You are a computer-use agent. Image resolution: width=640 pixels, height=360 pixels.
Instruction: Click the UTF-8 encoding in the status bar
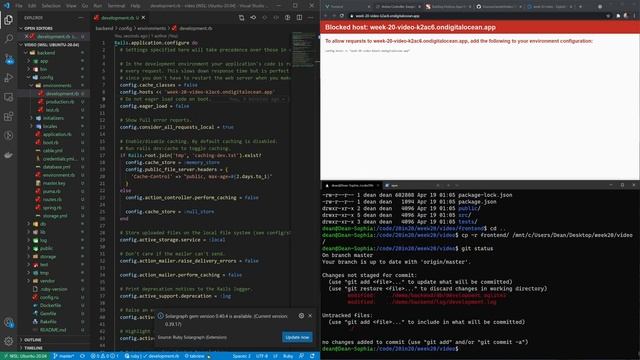262,356
